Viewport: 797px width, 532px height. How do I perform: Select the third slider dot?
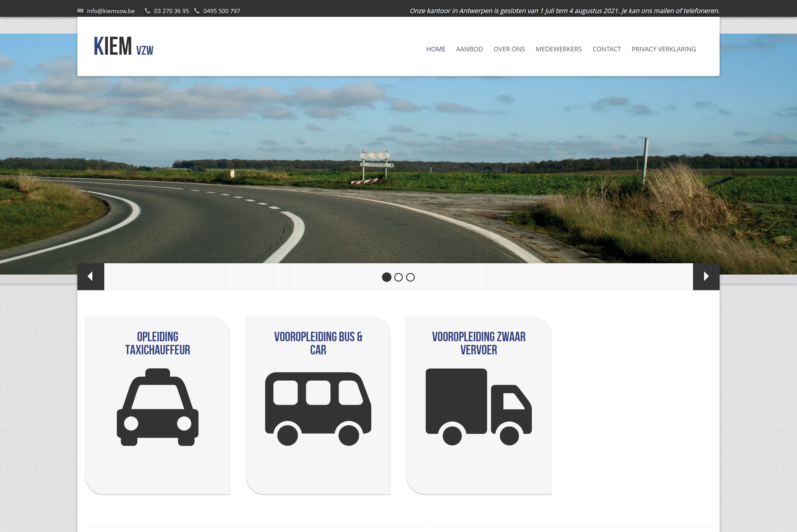pos(410,277)
